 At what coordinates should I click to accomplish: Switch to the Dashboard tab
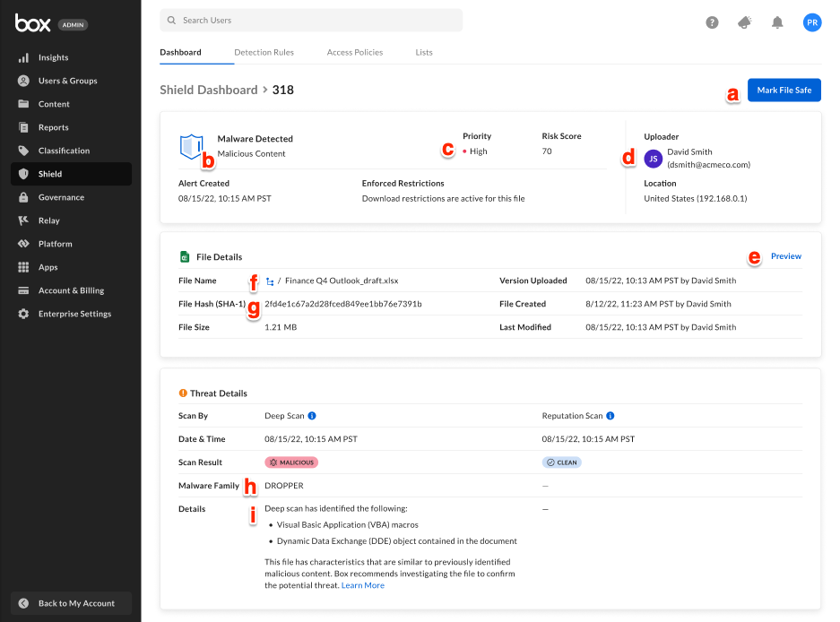180,53
